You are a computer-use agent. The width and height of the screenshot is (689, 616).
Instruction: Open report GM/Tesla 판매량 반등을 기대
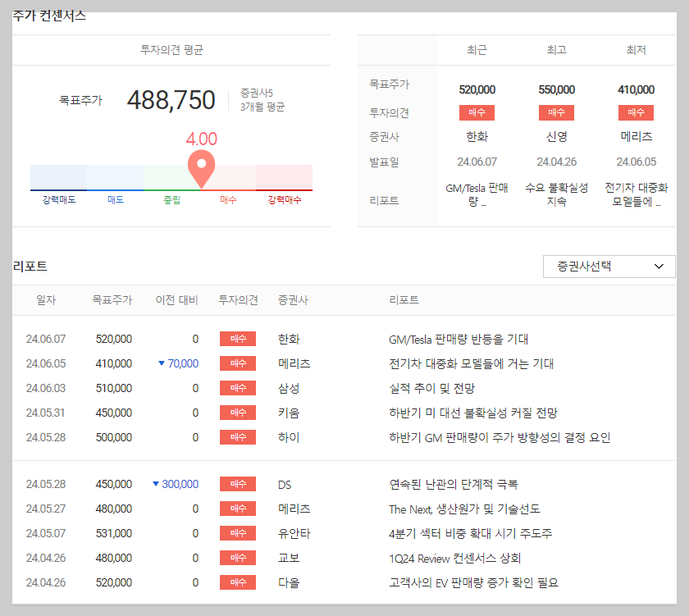coord(459,340)
